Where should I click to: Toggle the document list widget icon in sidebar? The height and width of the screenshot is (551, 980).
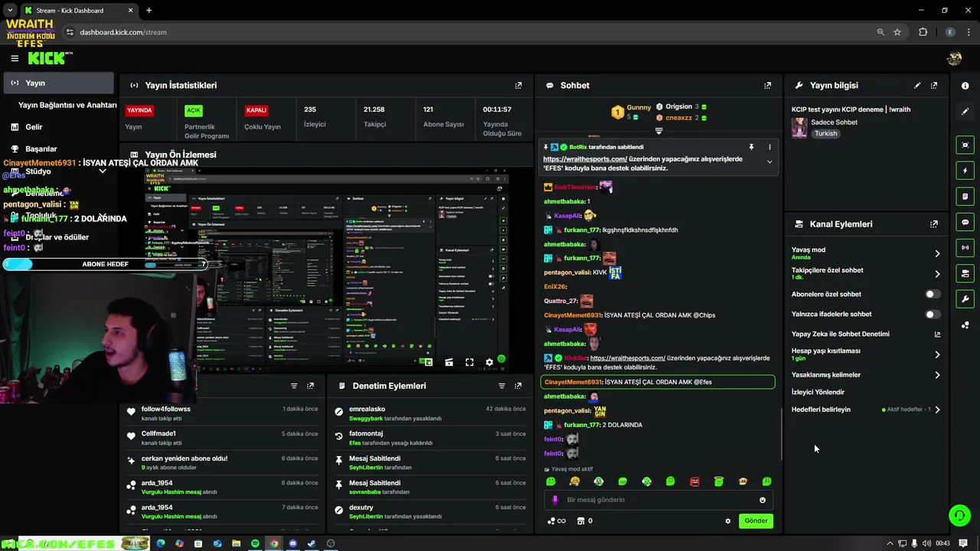coord(965,197)
